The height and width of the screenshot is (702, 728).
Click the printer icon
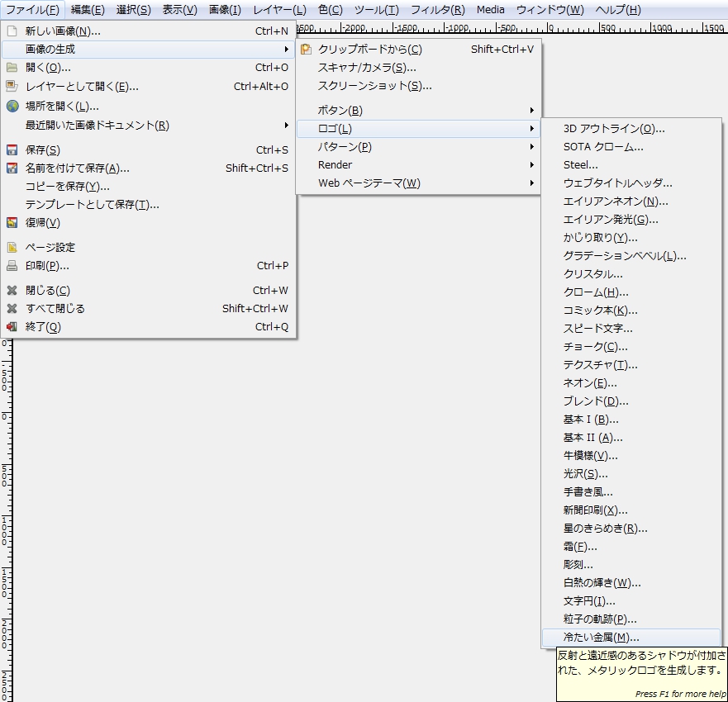tap(12, 266)
